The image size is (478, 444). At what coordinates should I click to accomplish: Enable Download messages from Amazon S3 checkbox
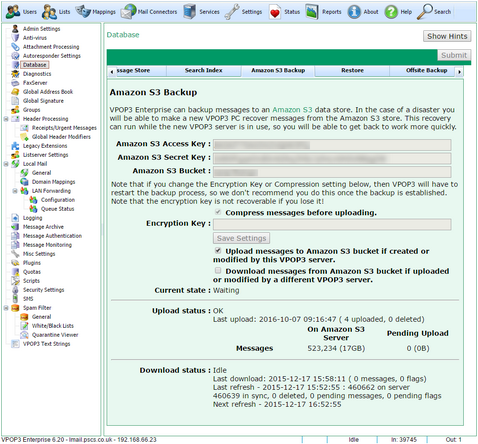click(218, 270)
